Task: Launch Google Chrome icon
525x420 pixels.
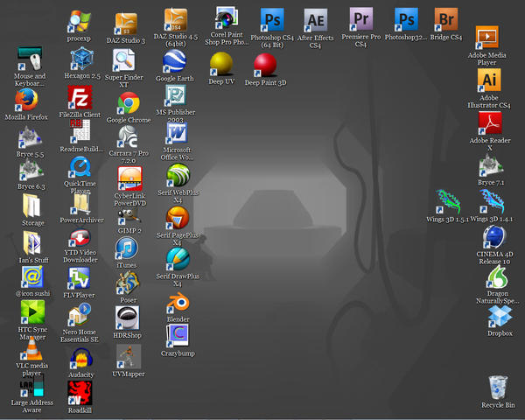Action: coord(129,103)
